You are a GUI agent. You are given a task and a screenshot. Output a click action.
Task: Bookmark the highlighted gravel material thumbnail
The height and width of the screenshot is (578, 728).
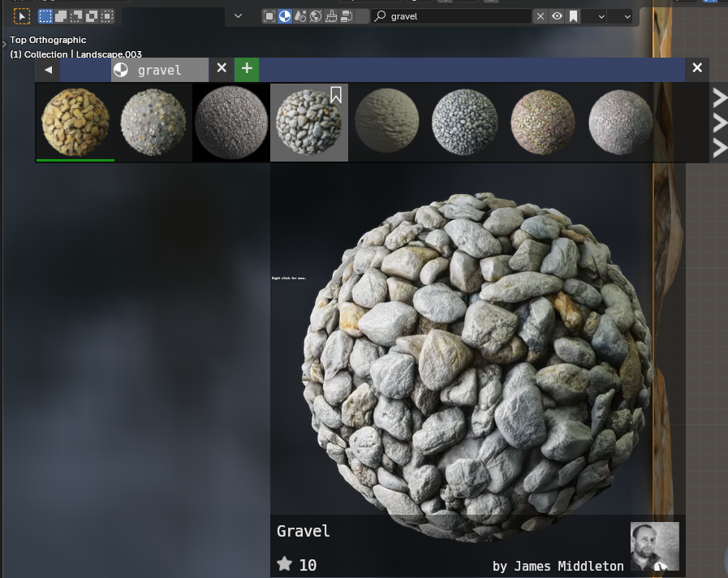pyautogui.click(x=336, y=96)
